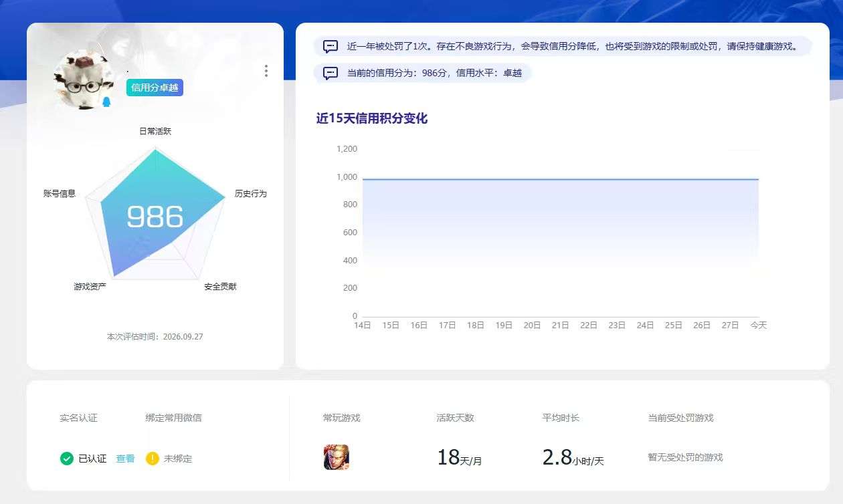Click the 历史行为 radar label
The width and height of the screenshot is (843, 504).
coord(250,194)
